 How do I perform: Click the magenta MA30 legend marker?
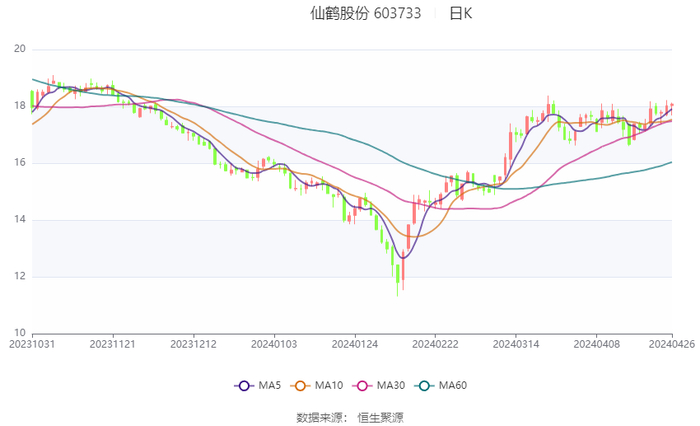359,385
